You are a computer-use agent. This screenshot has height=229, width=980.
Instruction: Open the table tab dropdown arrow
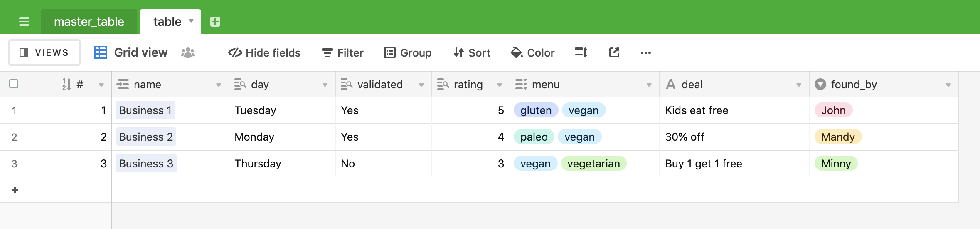click(x=191, y=21)
